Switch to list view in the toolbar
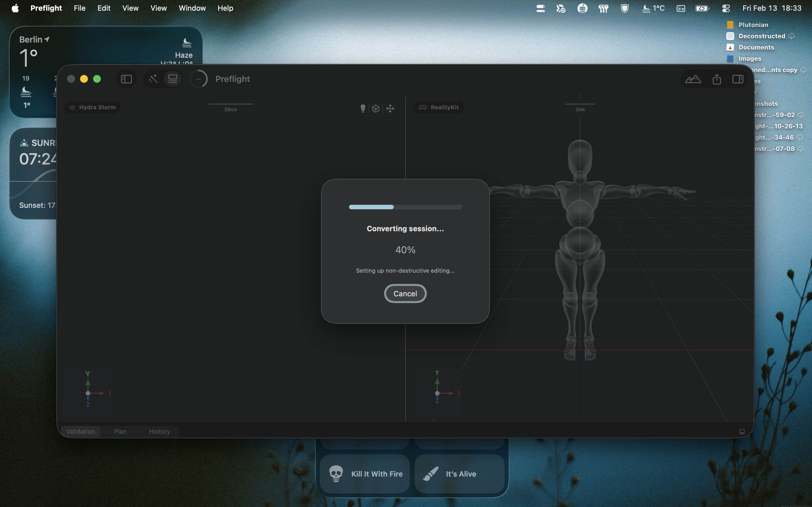Screen dimensions: 812x507 click(173, 79)
